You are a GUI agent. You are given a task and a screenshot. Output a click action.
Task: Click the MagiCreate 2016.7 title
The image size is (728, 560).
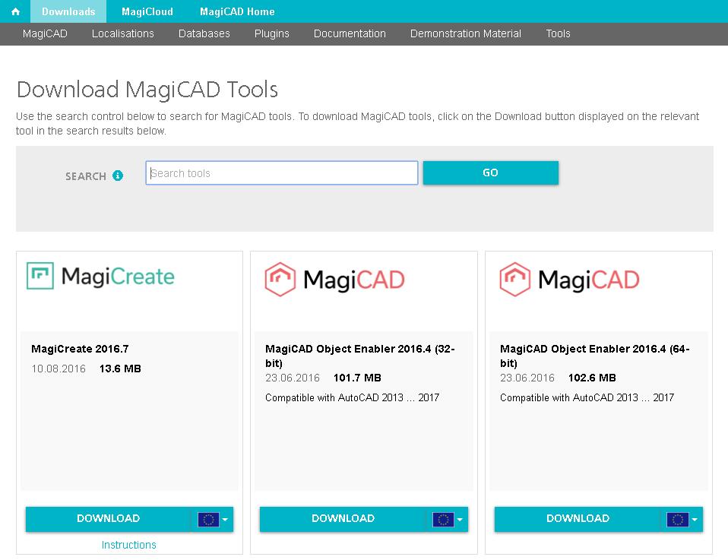click(80, 350)
